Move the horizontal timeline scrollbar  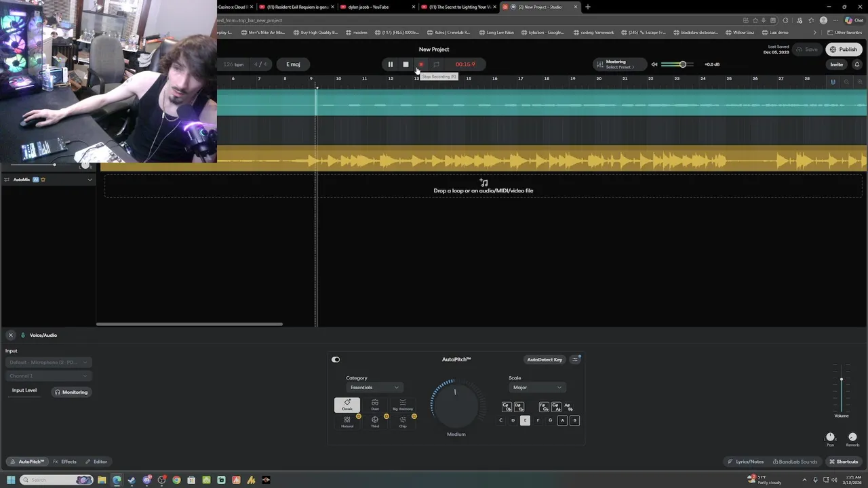tap(189, 324)
